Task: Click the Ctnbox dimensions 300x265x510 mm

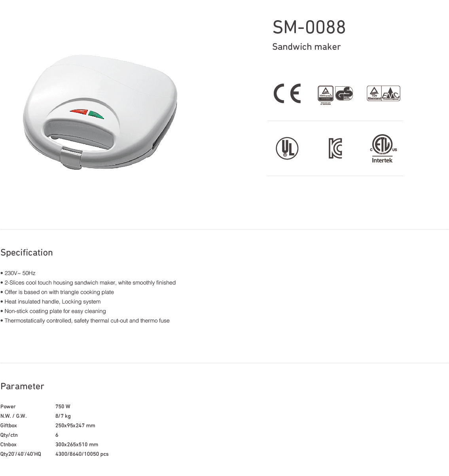Action: click(x=77, y=444)
